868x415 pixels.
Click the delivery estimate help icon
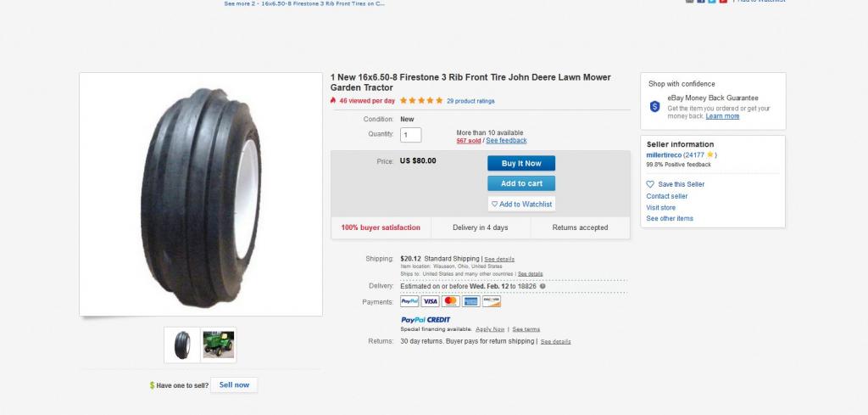tap(542, 287)
